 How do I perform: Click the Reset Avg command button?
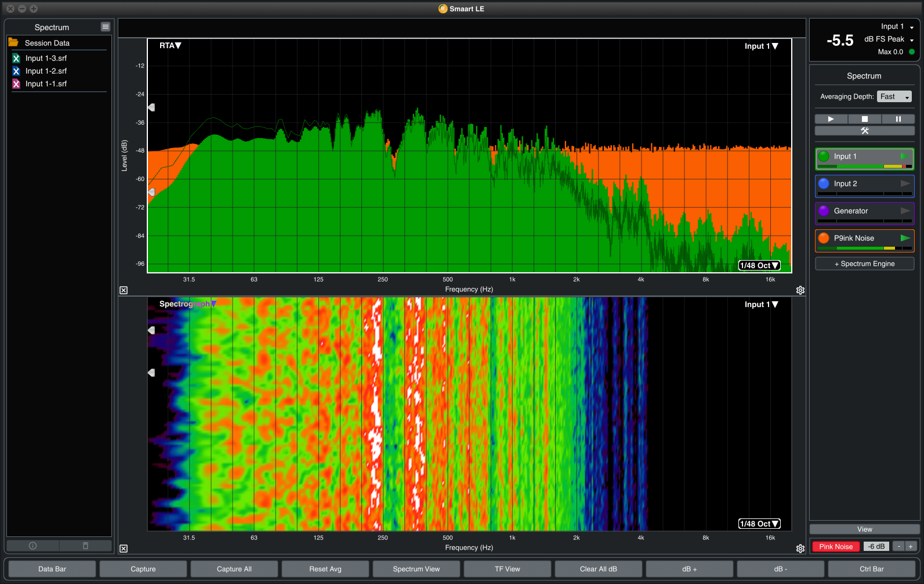[x=325, y=569]
